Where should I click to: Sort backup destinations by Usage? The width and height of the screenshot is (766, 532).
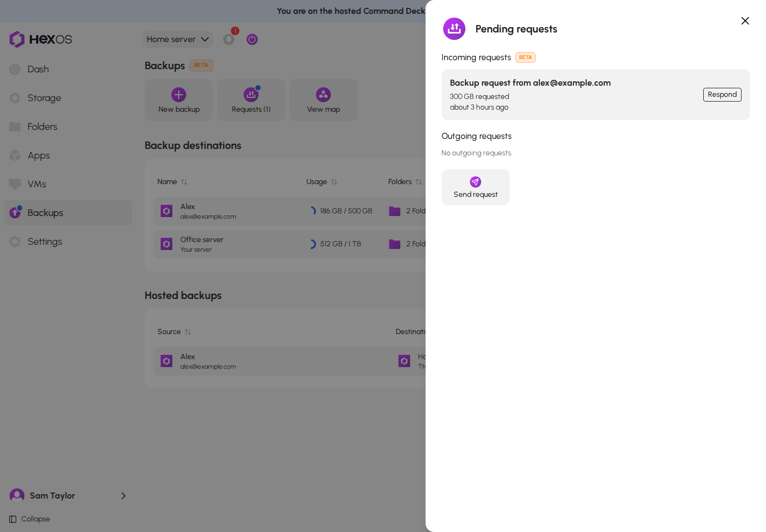(x=322, y=182)
